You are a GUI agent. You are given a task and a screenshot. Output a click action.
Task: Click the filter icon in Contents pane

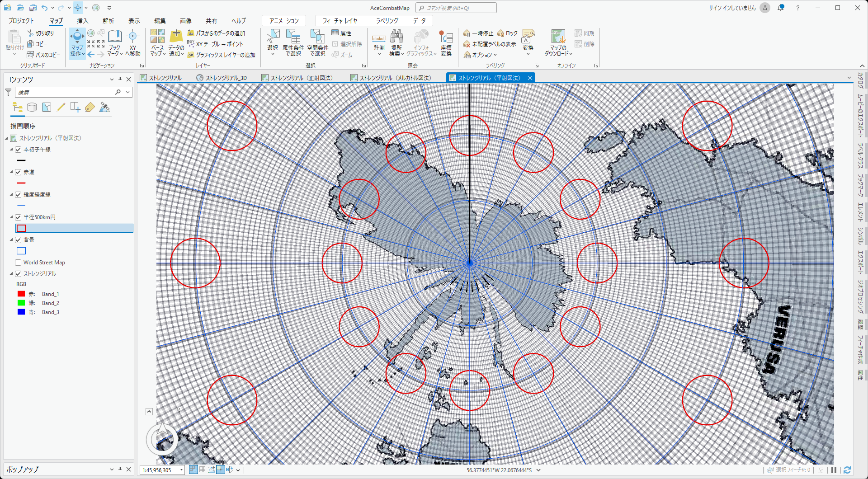(8, 92)
